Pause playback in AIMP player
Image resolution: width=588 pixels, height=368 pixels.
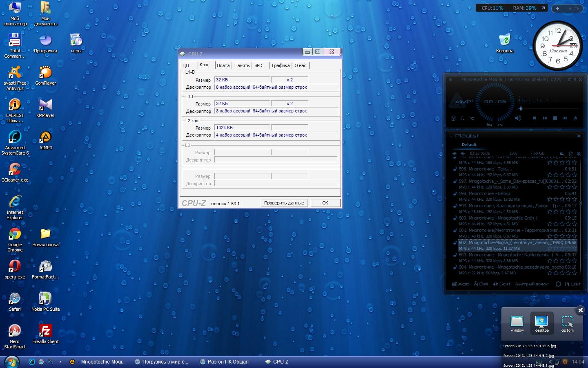(x=555, y=118)
